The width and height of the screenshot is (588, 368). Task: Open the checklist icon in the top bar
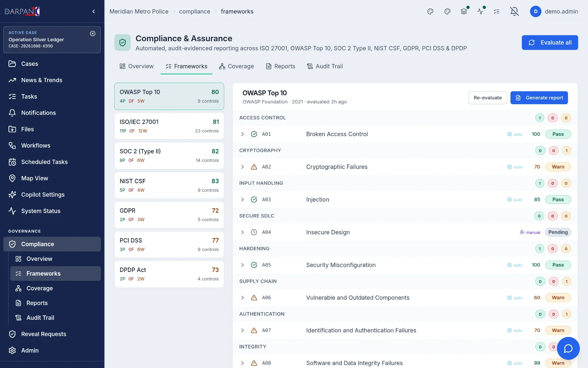(496, 11)
